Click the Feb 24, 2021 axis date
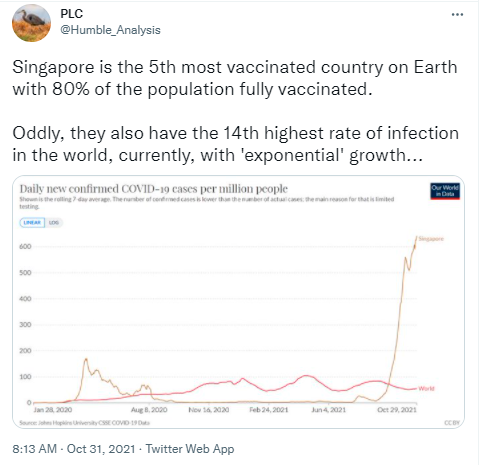Image resolution: width=480 pixels, height=465 pixels. pyautogui.click(x=269, y=410)
